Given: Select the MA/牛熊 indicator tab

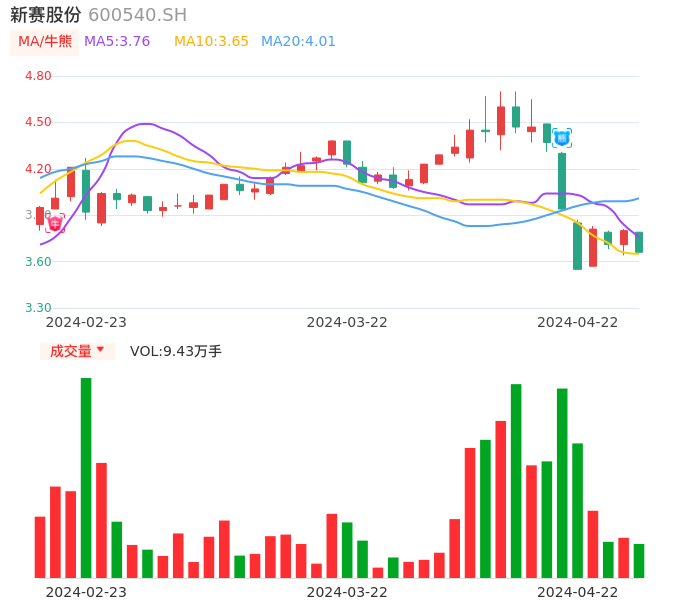Looking at the screenshot, I should (x=45, y=42).
